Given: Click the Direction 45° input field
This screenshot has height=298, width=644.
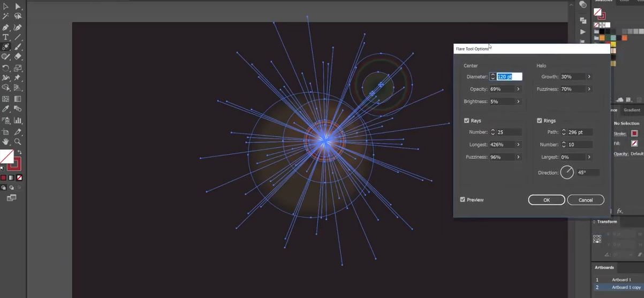Looking at the screenshot, I should point(587,172).
